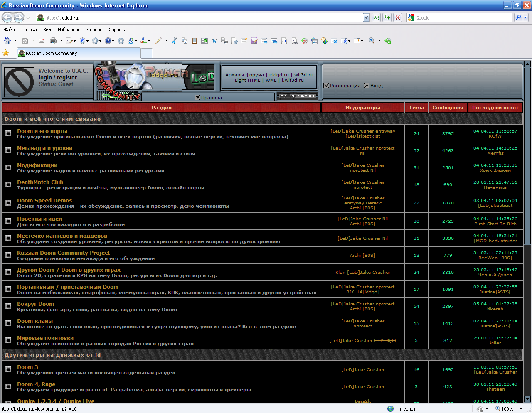Viewport: 532px width, 413px height.
Task: Click the Cut (scissors) toolbar icon
Action: click(x=174, y=41)
